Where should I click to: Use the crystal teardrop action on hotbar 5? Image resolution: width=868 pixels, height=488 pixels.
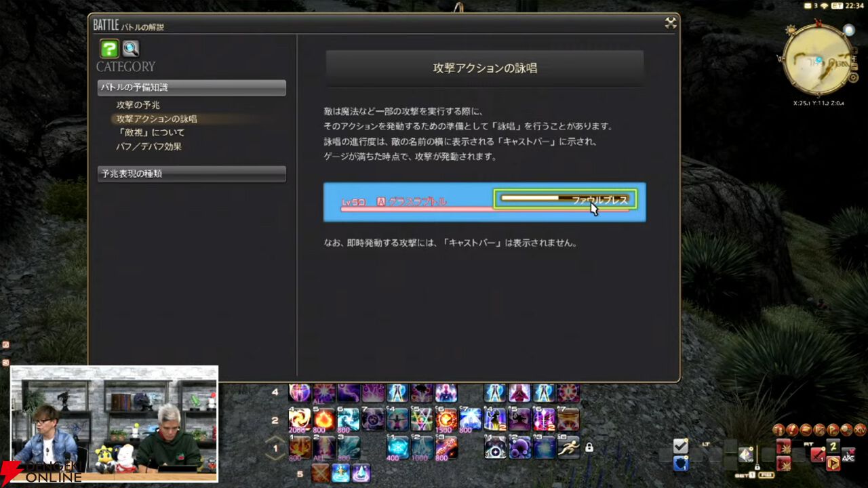pos(361,473)
